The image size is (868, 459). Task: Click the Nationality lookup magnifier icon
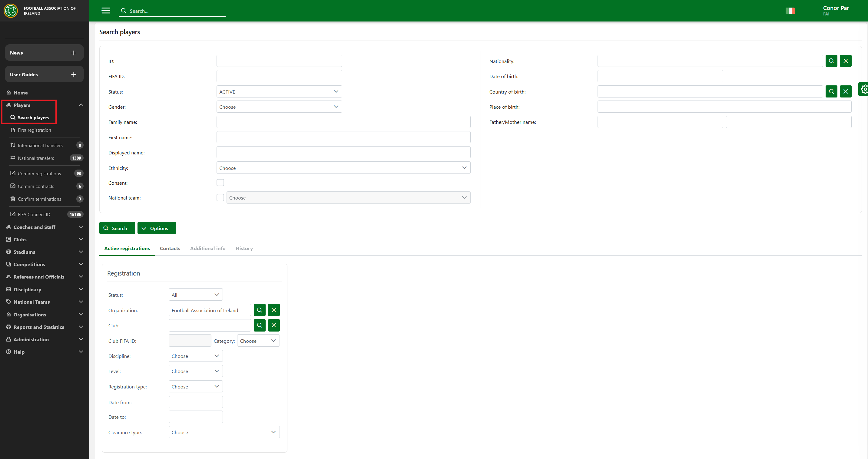click(x=831, y=61)
